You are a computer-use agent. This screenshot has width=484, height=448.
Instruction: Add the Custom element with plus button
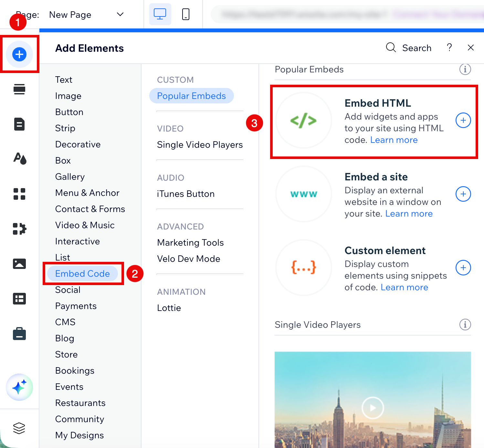(x=463, y=268)
